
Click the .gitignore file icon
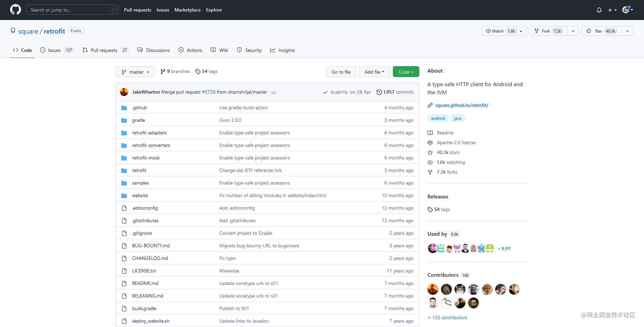[124, 233]
